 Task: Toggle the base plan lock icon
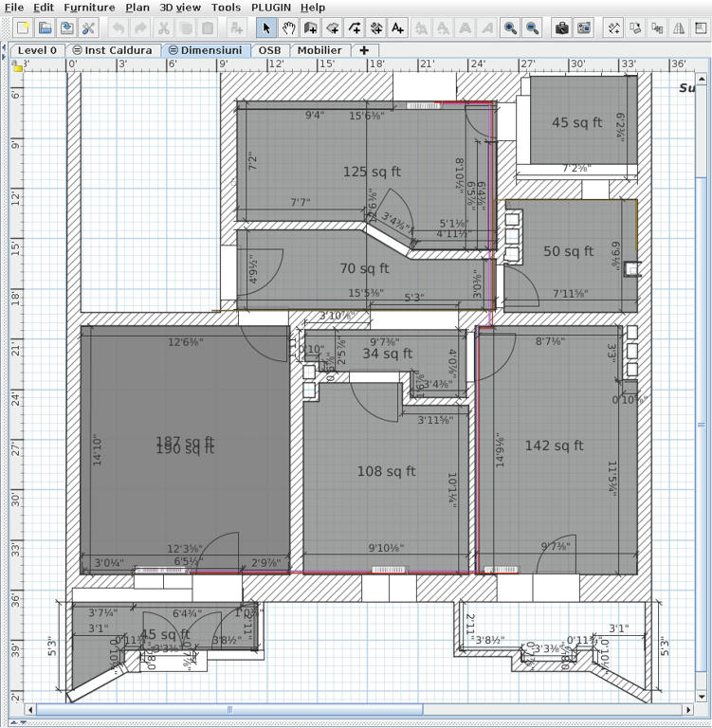[17, 66]
